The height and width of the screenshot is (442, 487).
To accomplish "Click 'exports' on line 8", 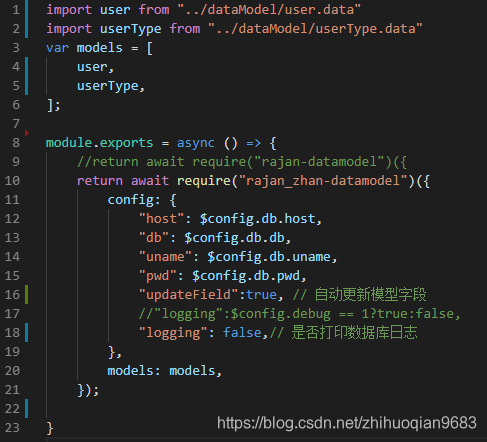I will [126, 143].
